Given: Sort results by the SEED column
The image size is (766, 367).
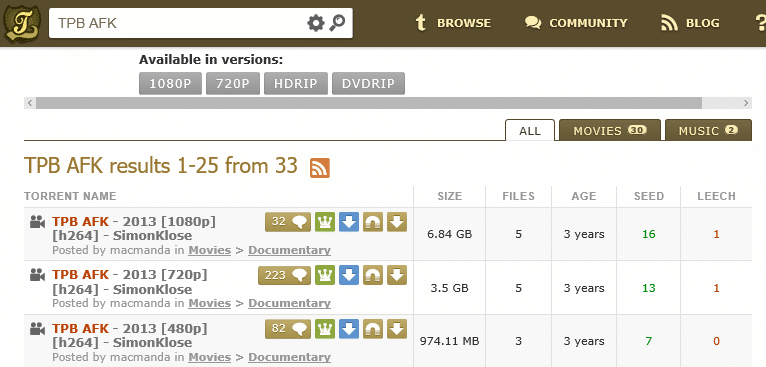Looking at the screenshot, I should 649,196.
